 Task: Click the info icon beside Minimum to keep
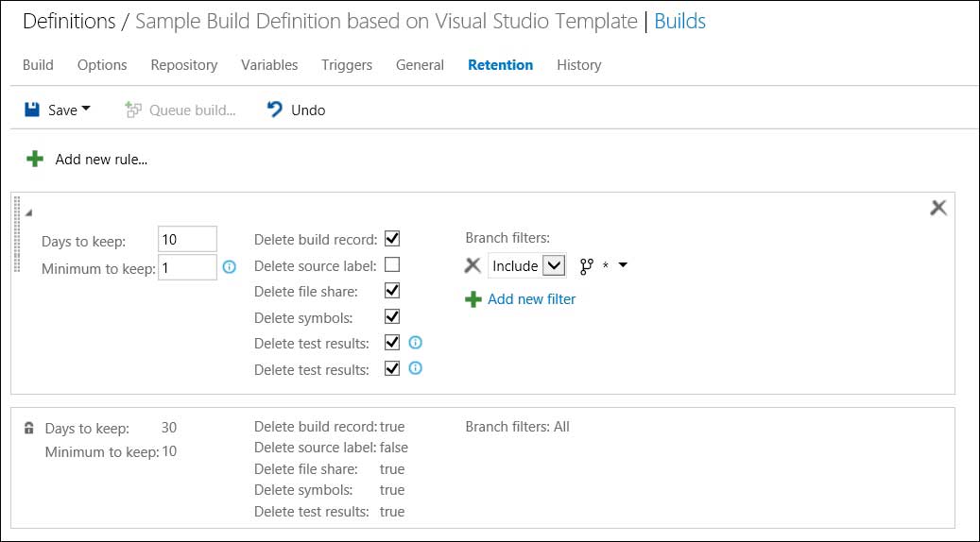point(229,267)
